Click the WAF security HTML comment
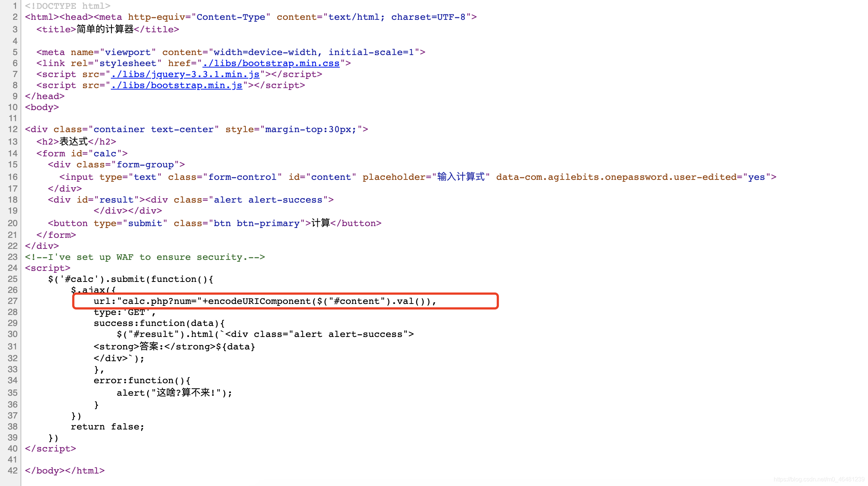The width and height of the screenshot is (868, 486). tap(145, 257)
